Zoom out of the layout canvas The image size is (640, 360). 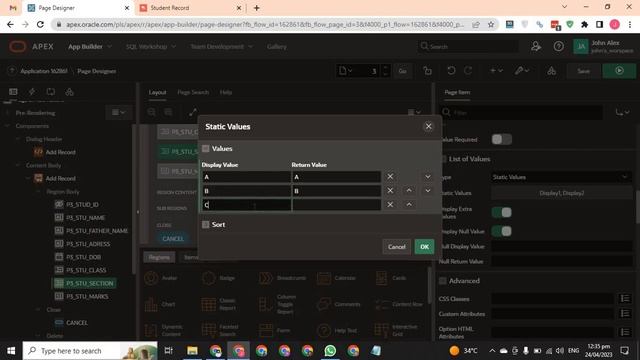pos(151,112)
